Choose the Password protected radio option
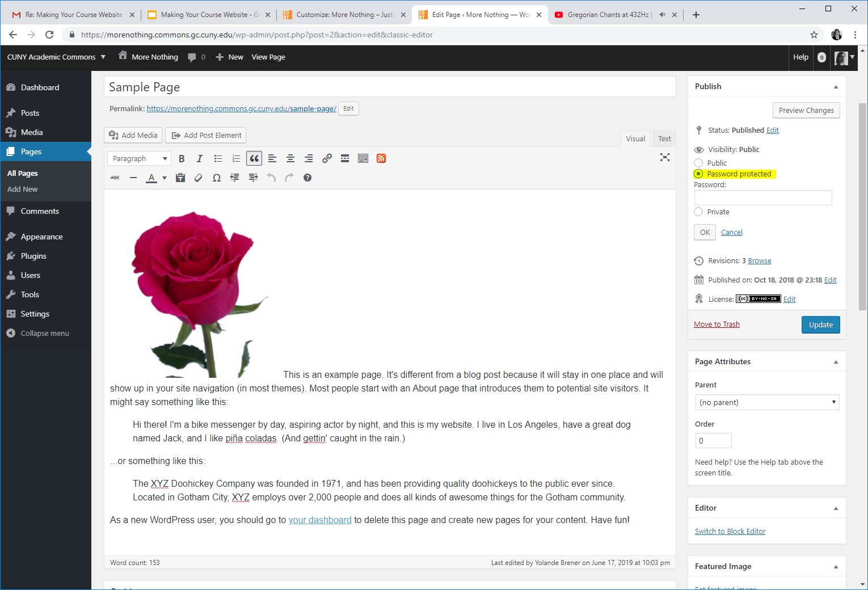868x590 pixels. [698, 174]
